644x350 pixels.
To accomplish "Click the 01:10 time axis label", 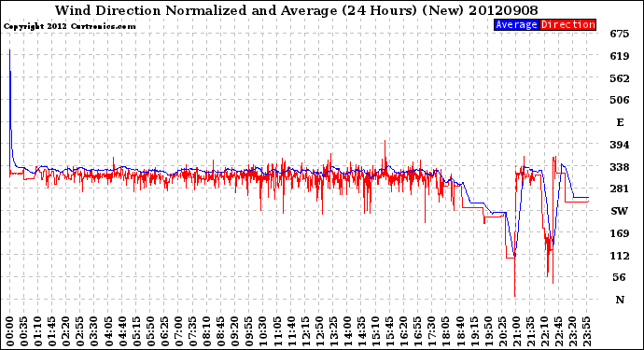I will coord(37,331).
